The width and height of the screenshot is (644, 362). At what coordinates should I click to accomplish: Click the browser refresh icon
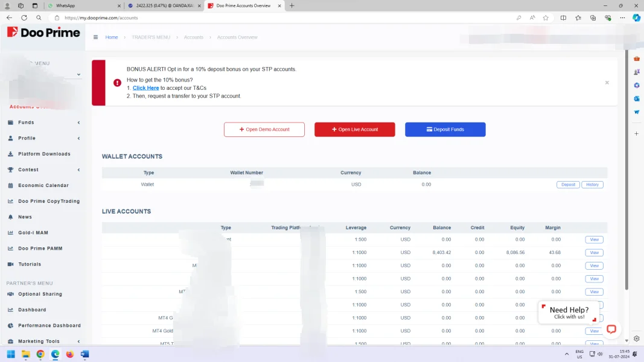24,17
